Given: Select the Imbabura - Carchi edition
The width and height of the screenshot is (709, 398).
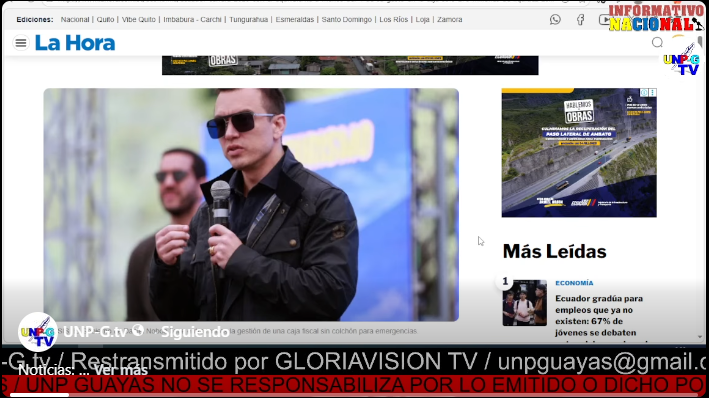Looking at the screenshot, I should click(193, 19).
